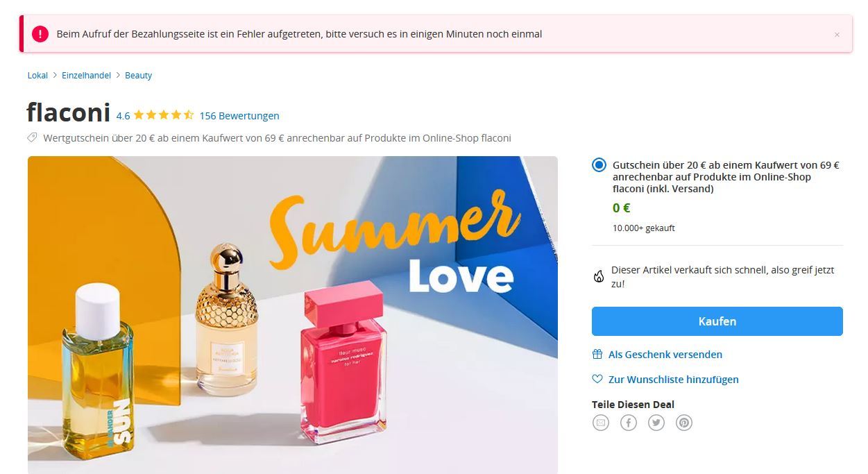Share deal via email icon

tap(601, 423)
